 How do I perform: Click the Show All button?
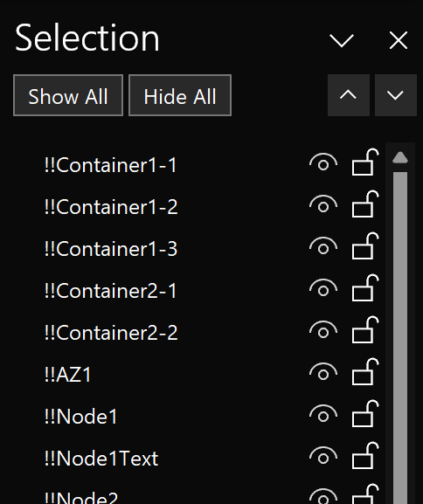(x=68, y=95)
